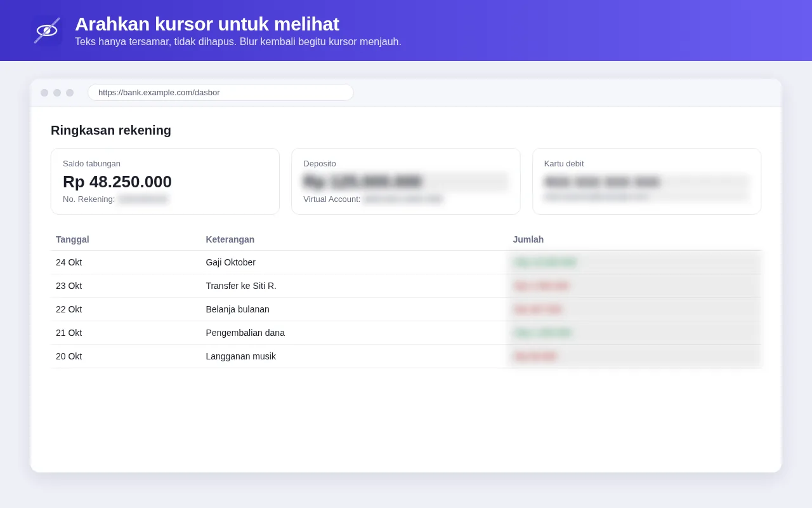Reveal the blurred amount for Gaji Oktober
Image resolution: width=812 pixels, height=508 pixels.
coord(634,262)
